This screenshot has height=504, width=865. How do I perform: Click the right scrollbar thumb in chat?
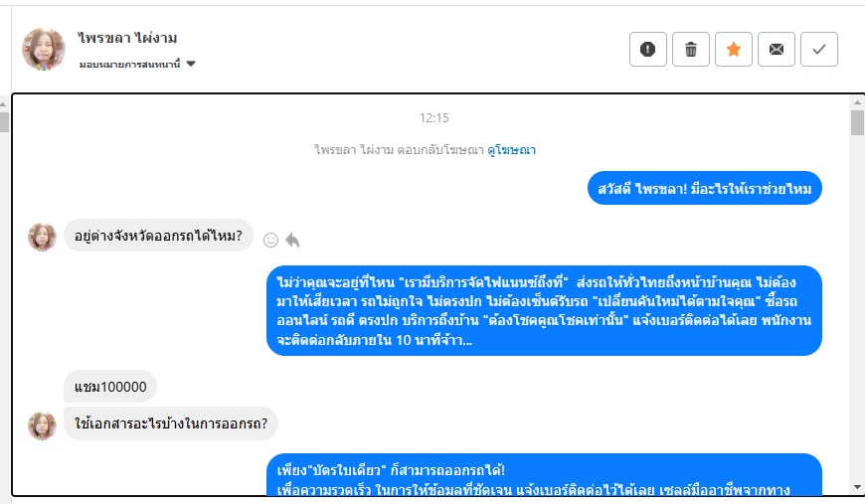click(857, 122)
